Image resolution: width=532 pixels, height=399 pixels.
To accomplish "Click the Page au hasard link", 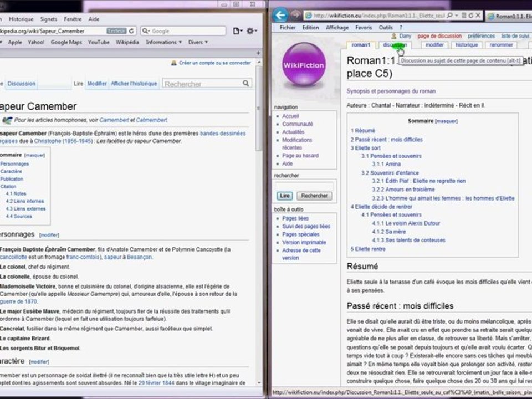I will click(x=300, y=156).
